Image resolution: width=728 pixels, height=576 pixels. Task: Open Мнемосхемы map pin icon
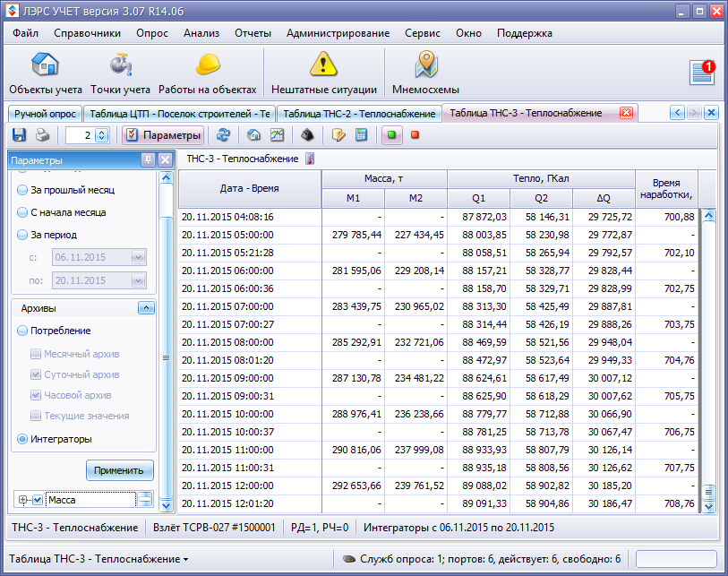(426, 64)
